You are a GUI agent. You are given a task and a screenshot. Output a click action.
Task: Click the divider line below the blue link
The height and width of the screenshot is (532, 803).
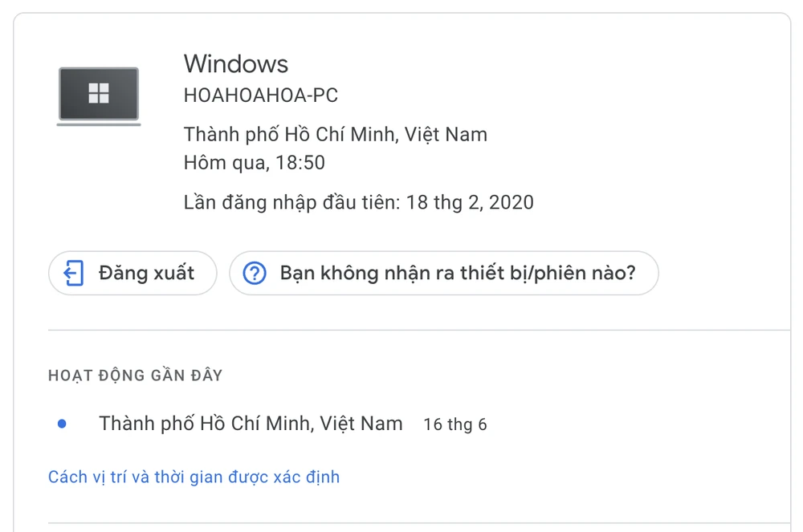(x=418, y=523)
